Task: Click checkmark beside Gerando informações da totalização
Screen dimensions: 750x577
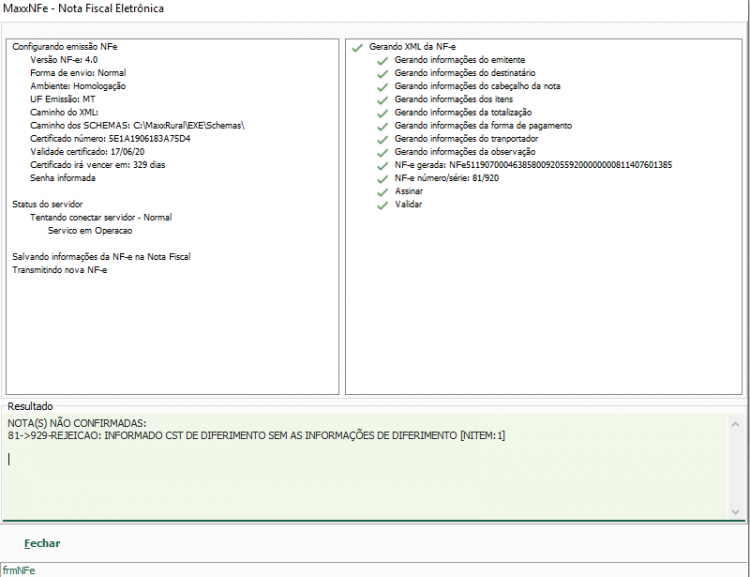Action: (x=382, y=113)
